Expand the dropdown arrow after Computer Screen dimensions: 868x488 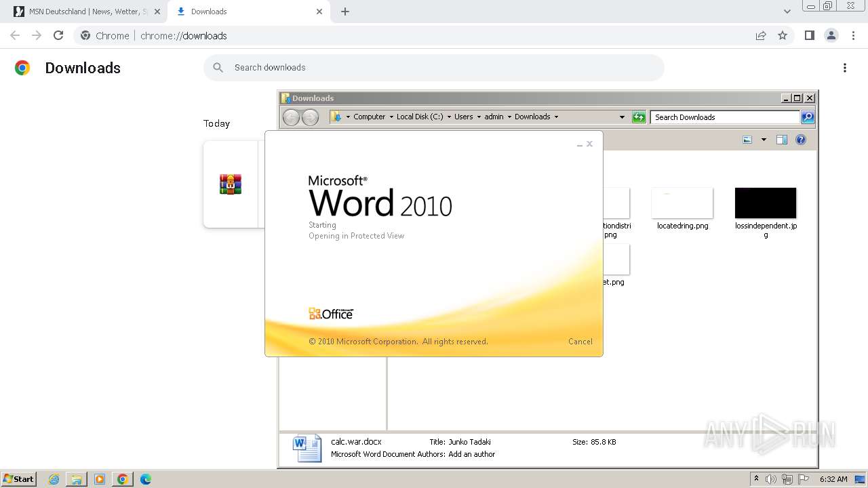391,117
